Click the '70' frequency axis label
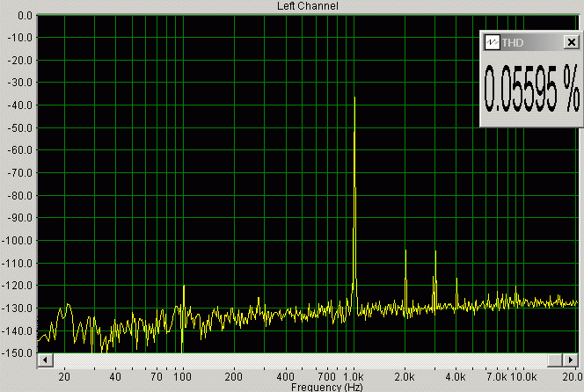 click(x=157, y=377)
